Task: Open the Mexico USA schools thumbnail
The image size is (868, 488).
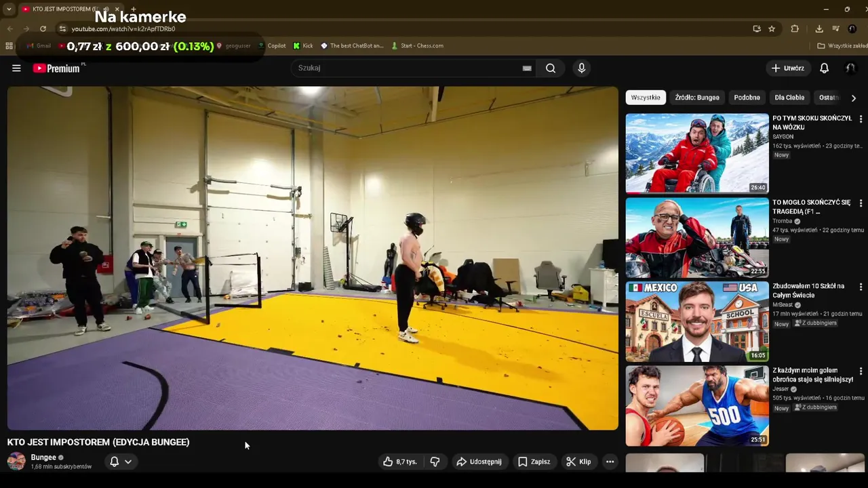Action: [x=697, y=322]
